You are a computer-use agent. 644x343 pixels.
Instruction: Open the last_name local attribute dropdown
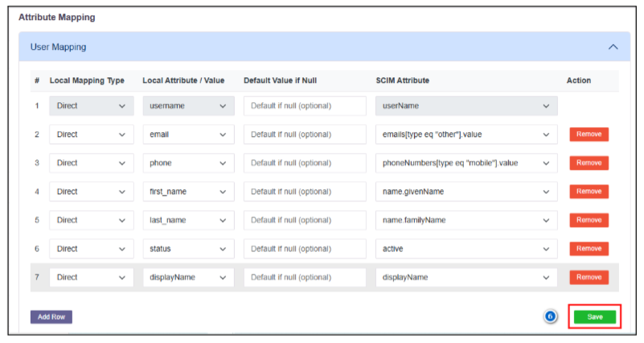coord(187,220)
